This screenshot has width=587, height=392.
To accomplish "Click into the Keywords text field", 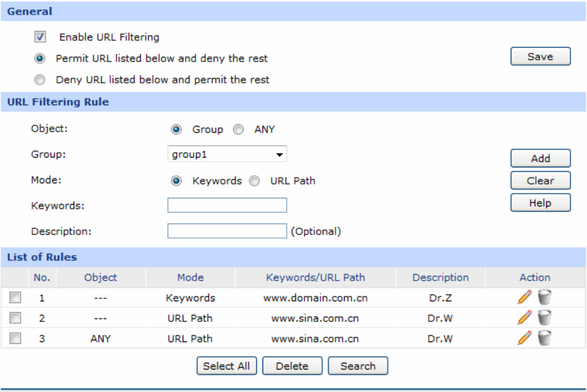I will (x=227, y=206).
